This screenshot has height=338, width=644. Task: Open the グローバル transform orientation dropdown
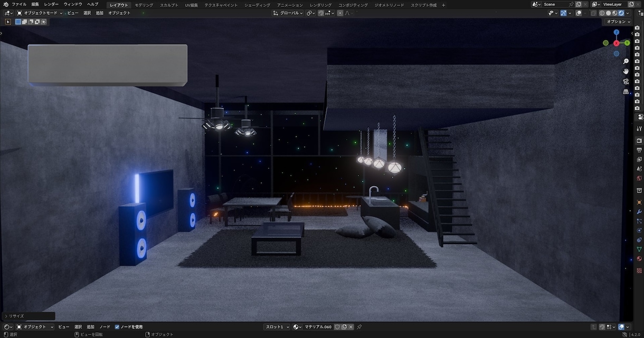pyautogui.click(x=288, y=13)
